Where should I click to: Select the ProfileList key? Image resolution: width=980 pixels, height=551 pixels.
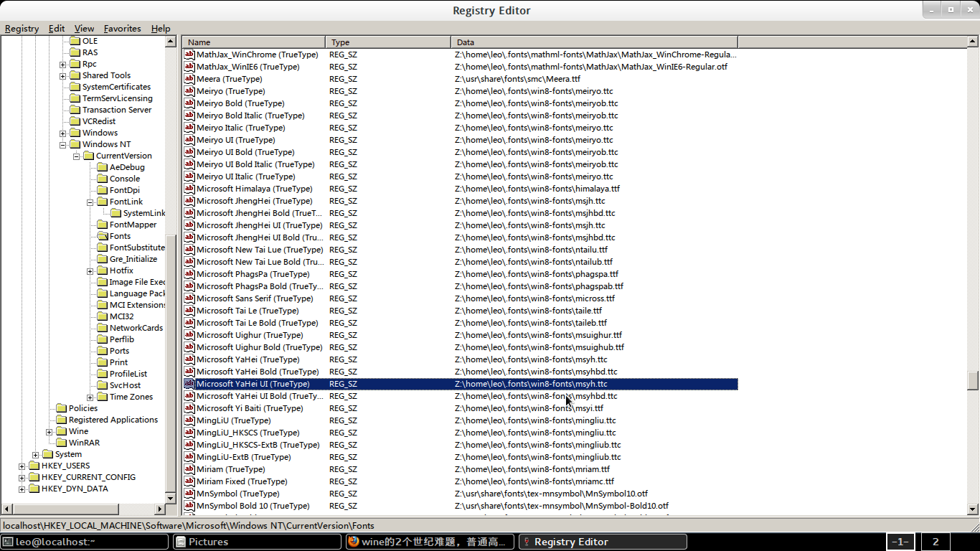coord(128,374)
